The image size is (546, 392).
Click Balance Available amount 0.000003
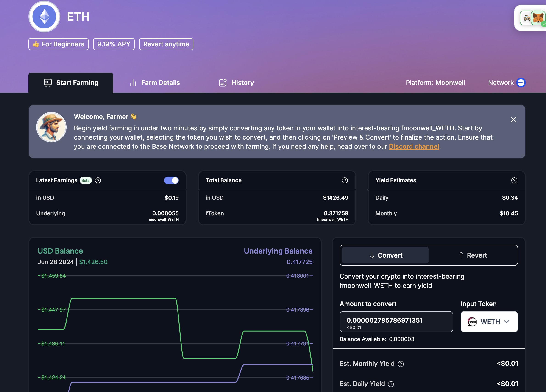401,339
